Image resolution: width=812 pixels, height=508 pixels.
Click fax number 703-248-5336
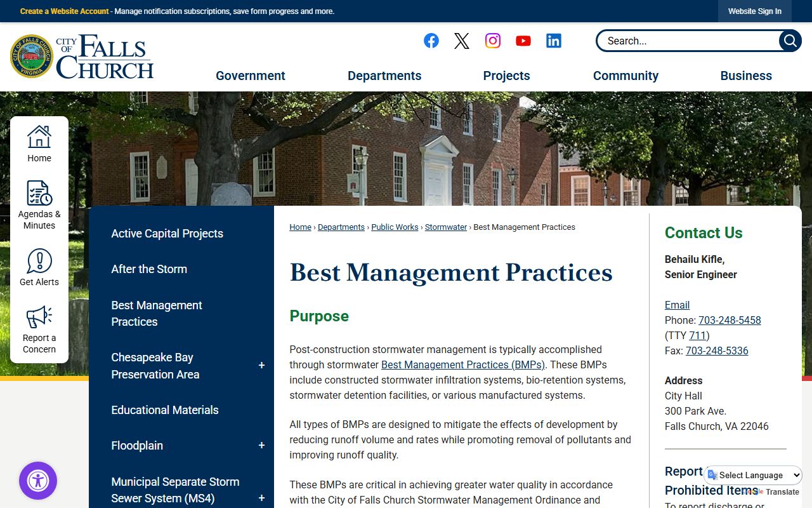(717, 351)
